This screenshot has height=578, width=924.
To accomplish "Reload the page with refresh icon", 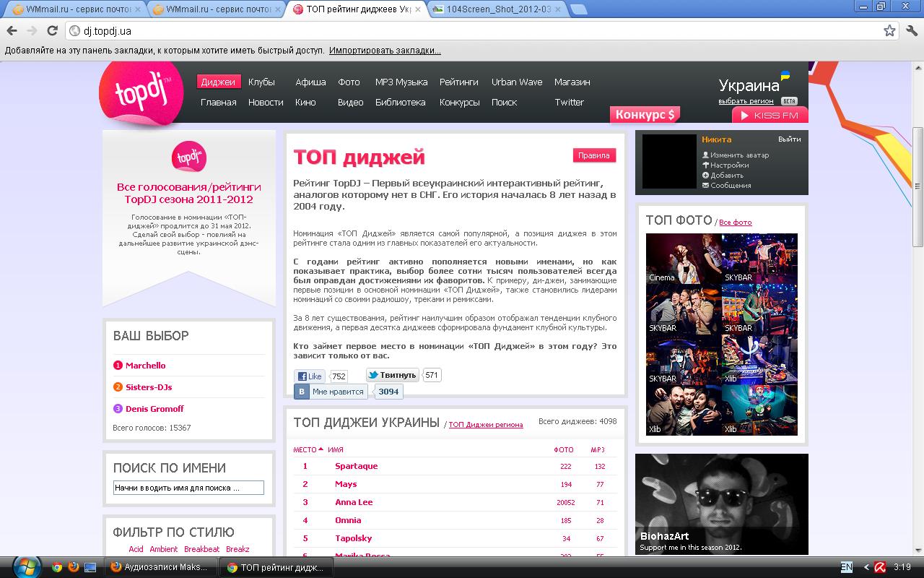I will click(x=52, y=31).
